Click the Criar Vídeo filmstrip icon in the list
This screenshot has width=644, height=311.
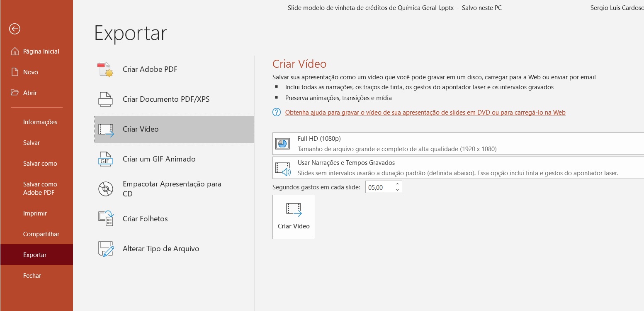point(105,129)
